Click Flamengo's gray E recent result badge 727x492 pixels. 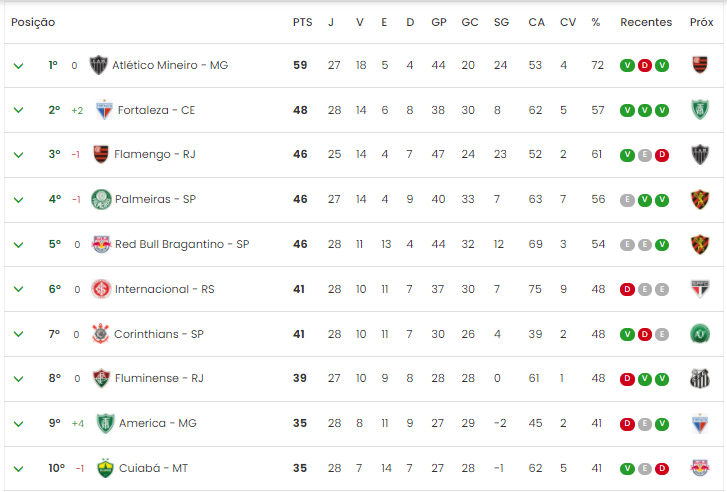(644, 155)
